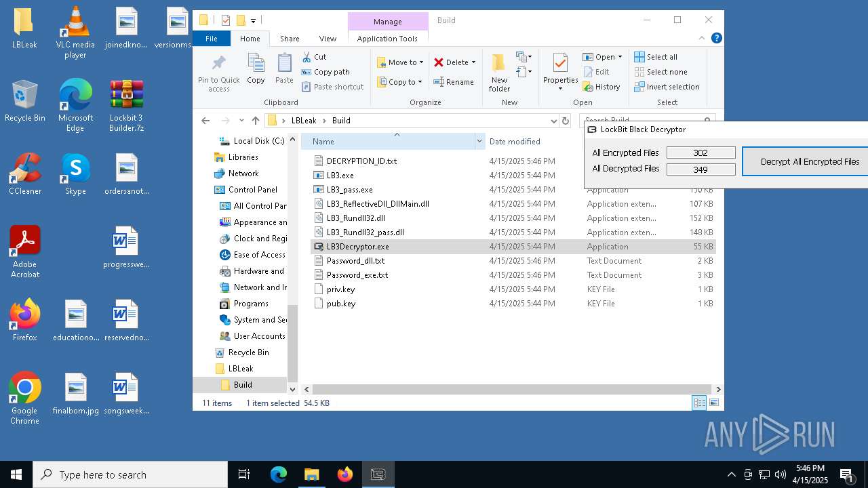
Task: Select DECRYPTION_ID.txt file
Action: click(361, 161)
